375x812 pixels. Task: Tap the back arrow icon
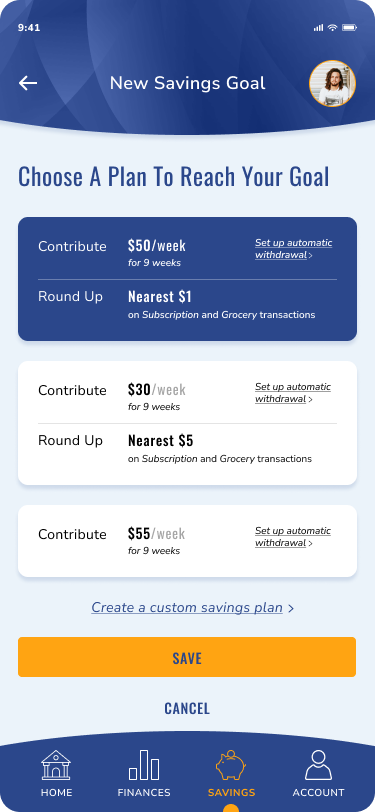(x=28, y=83)
